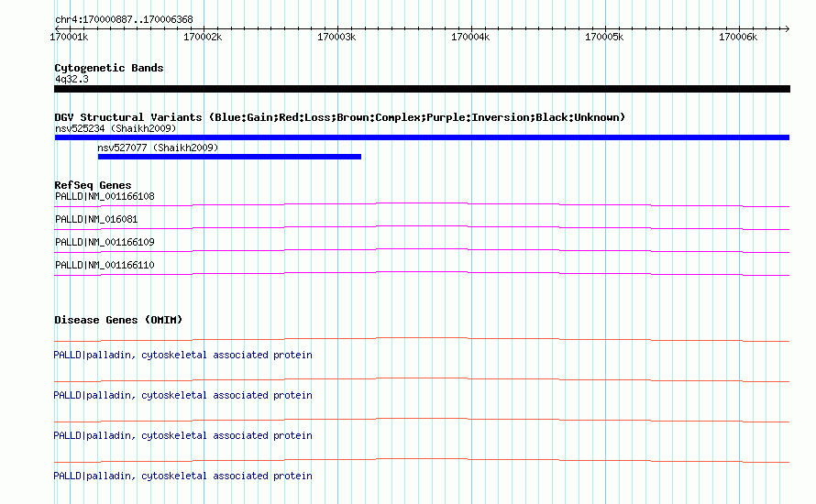816x504 pixels.
Task: Click the 170001k ruler tick label
Action: [x=69, y=37]
